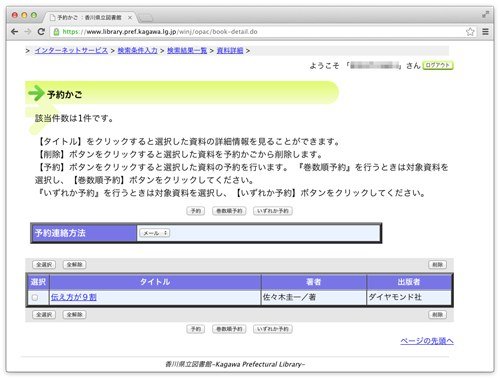Click the lower 予約 button
Image resolution: width=500 pixels, height=378 pixels.
pos(196,329)
